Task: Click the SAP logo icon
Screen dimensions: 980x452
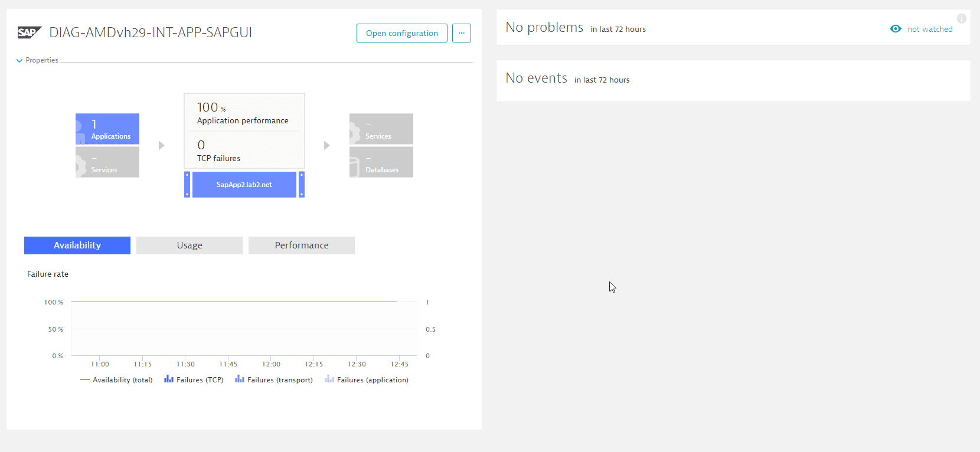Action: point(30,32)
